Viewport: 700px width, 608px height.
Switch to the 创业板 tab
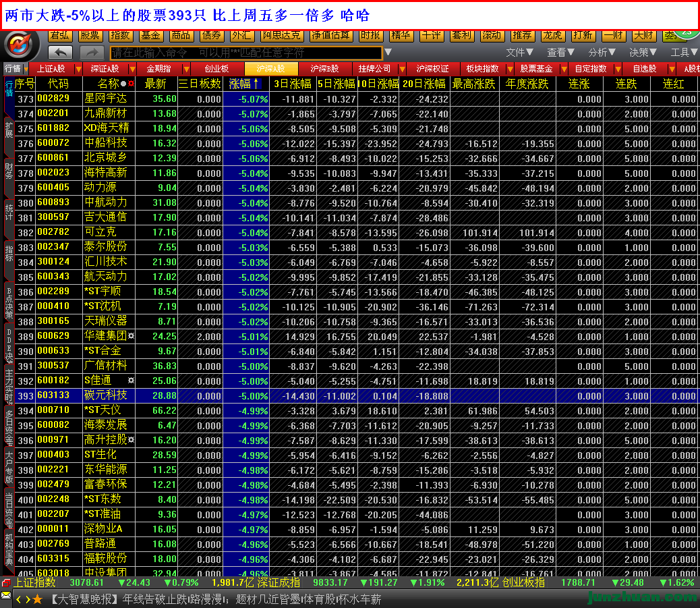pyautogui.click(x=217, y=69)
